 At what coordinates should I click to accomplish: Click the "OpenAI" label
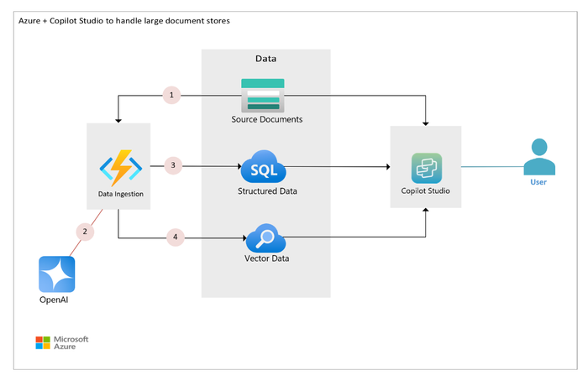tap(54, 300)
